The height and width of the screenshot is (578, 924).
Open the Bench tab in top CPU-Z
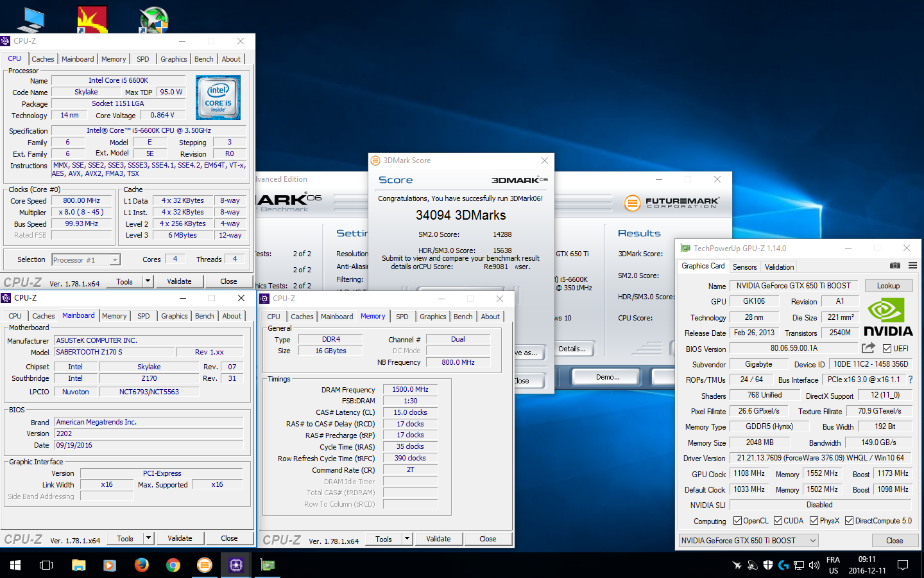click(x=204, y=59)
